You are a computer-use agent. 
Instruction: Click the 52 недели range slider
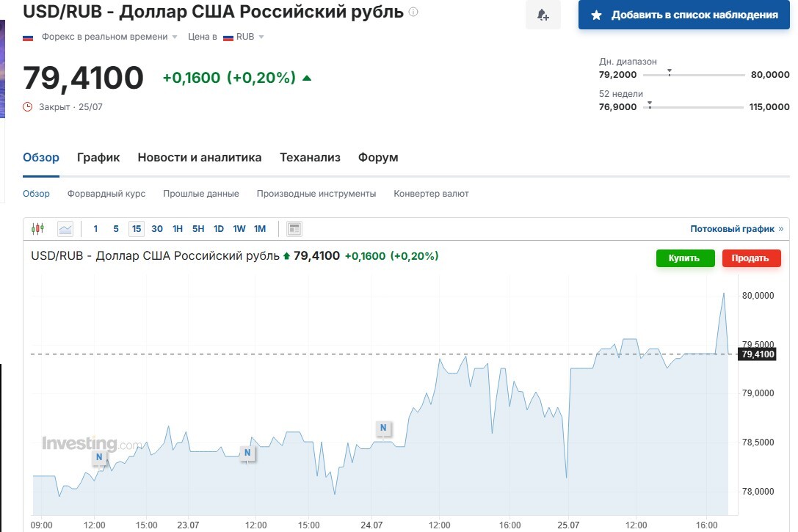point(694,107)
